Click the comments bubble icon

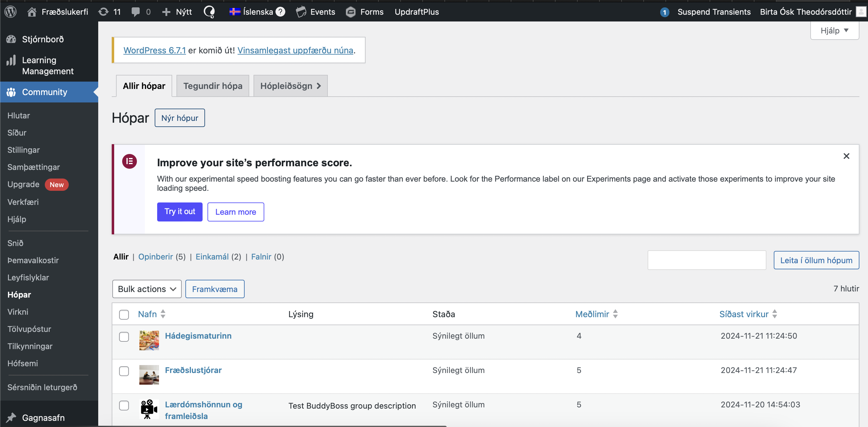click(135, 12)
